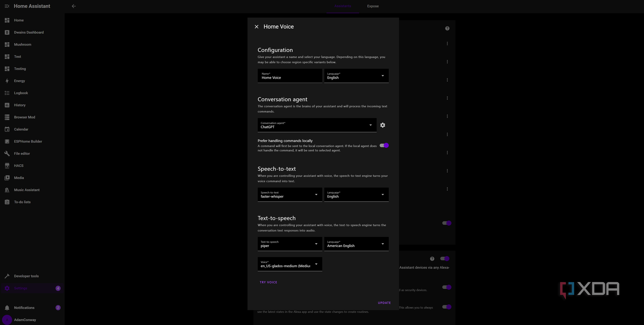This screenshot has width=644, height=325.
Task: Open the Speech-to-text engine dropdown
Action: pyautogui.click(x=290, y=195)
